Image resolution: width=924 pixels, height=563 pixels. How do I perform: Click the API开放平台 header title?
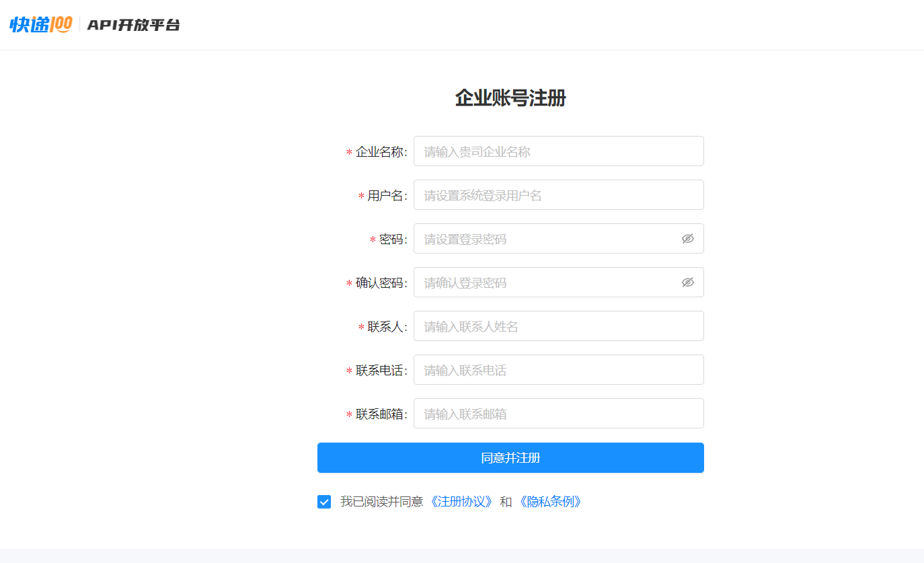pos(134,26)
